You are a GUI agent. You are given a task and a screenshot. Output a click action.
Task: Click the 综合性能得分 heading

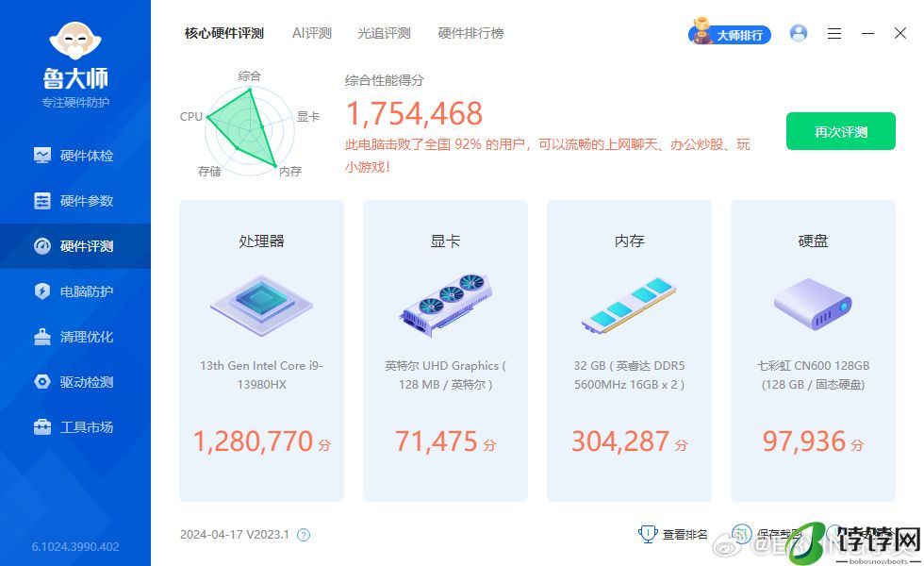click(385, 80)
